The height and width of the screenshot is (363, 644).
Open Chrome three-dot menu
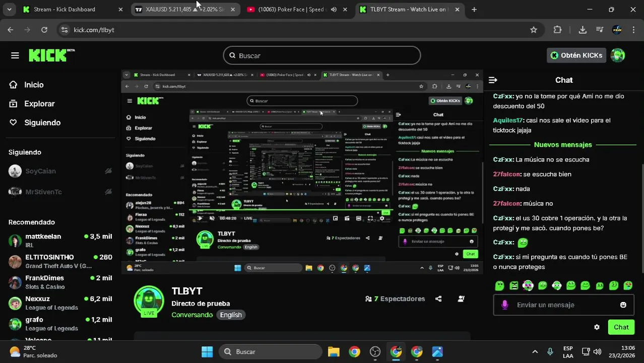pyautogui.click(x=634, y=30)
